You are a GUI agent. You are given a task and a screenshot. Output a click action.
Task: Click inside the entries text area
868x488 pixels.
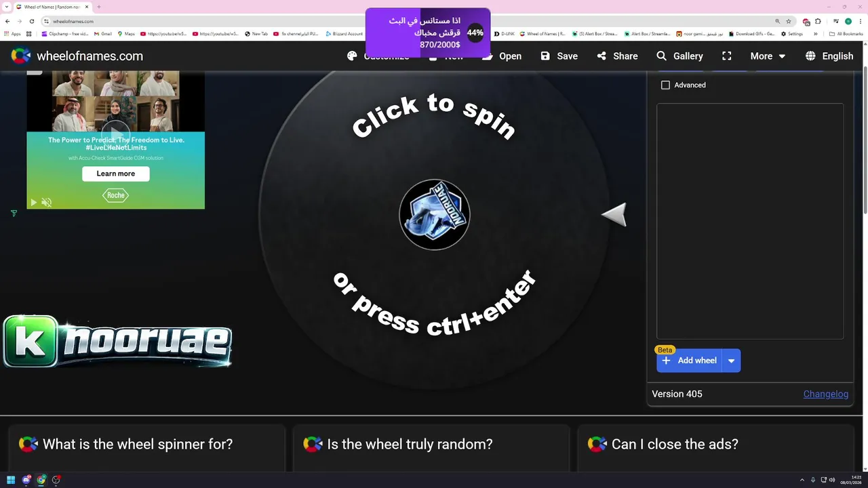750,221
